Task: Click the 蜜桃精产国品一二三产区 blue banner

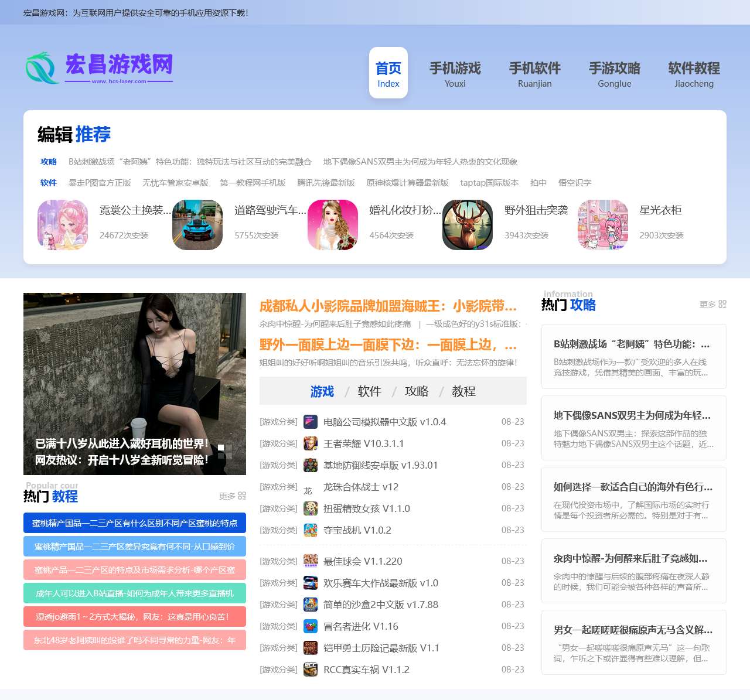Action: (x=134, y=523)
